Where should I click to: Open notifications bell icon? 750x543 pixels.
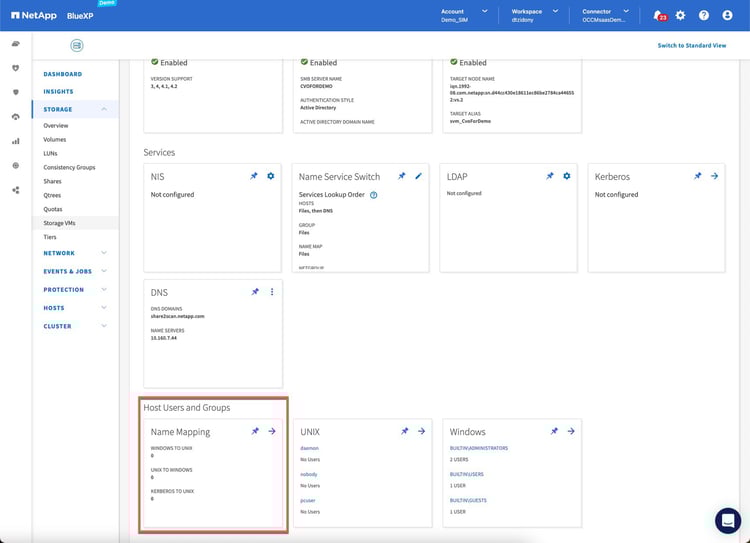tap(658, 16)
